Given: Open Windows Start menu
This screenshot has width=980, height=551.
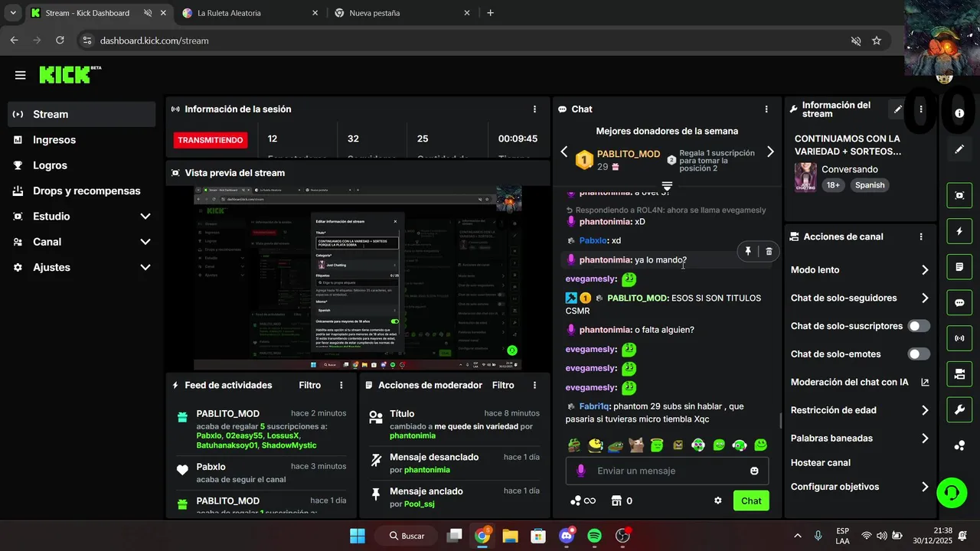Looking at the screenshot, I should coord(358,536).
